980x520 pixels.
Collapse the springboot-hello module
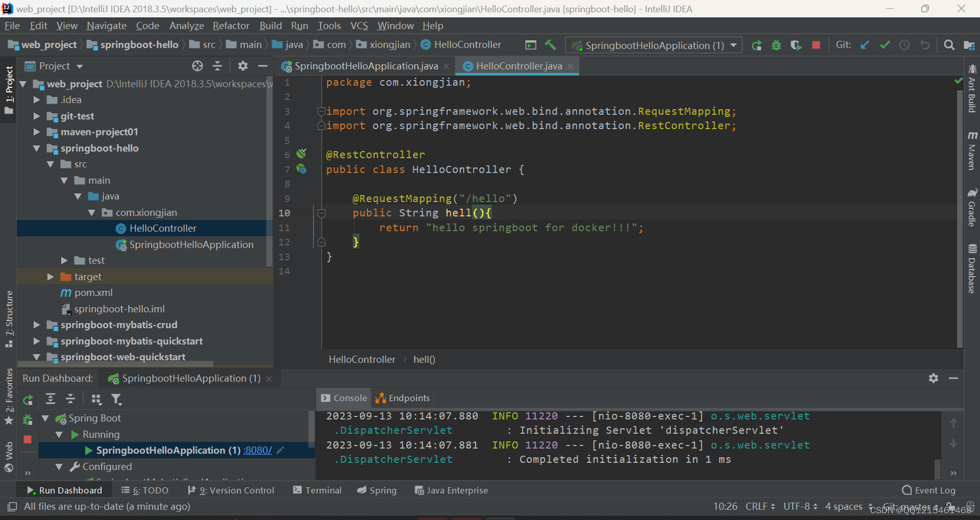pyautogui.click(x=37, y=148)
